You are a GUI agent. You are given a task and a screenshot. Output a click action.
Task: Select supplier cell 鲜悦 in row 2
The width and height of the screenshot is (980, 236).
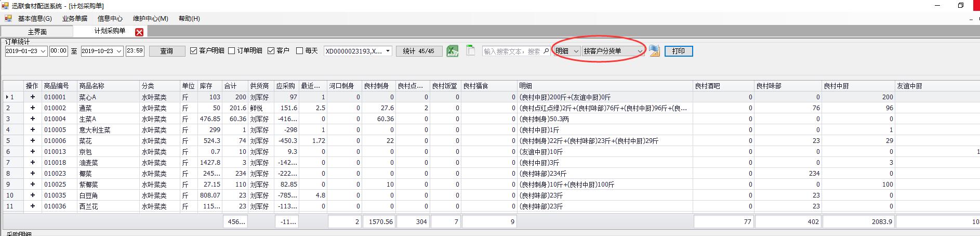(x=261, y=108)
